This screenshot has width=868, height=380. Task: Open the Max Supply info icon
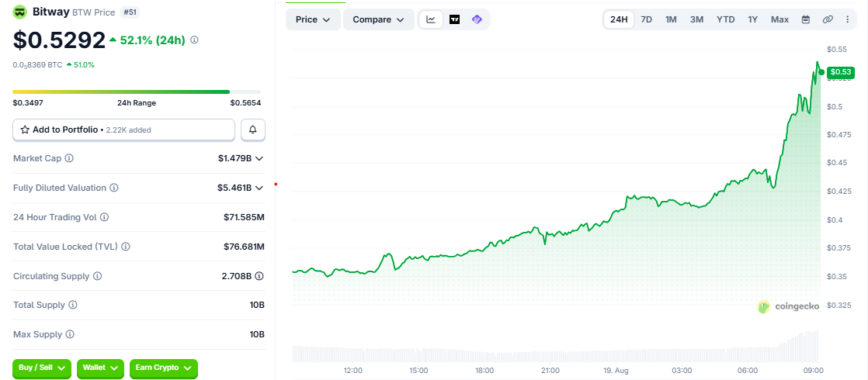(70, 335)
